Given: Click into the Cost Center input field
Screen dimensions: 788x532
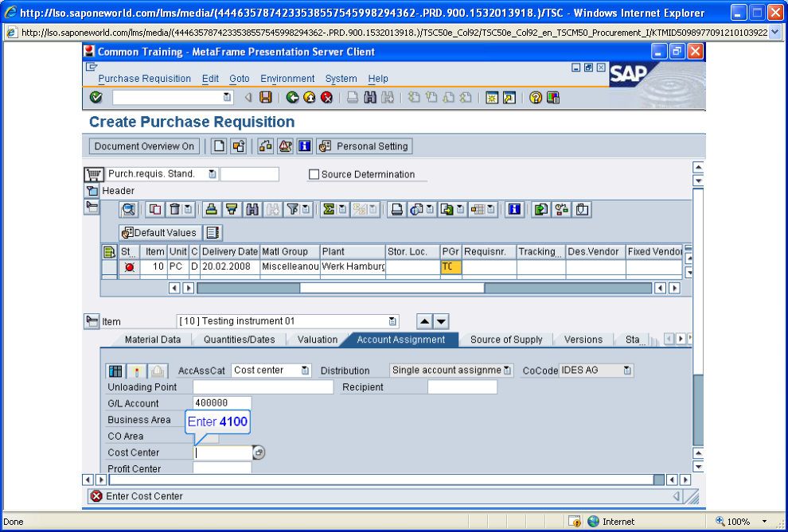Looking at the screenshot, I should click(x=222, y=452).
